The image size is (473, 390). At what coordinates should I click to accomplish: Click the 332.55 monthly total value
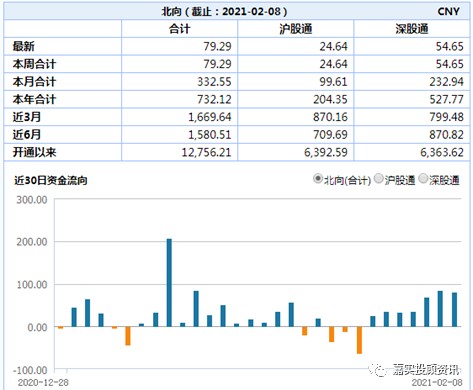tap(214, 82)
